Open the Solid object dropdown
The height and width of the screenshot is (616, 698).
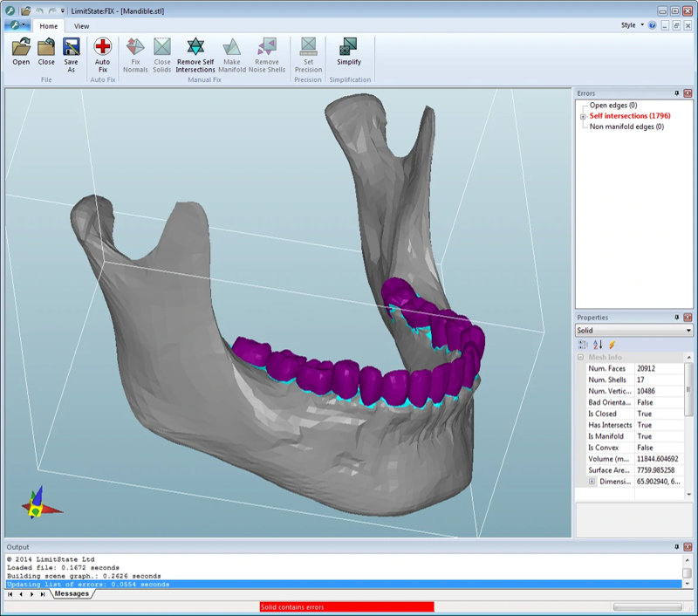[x=634, y=331]
